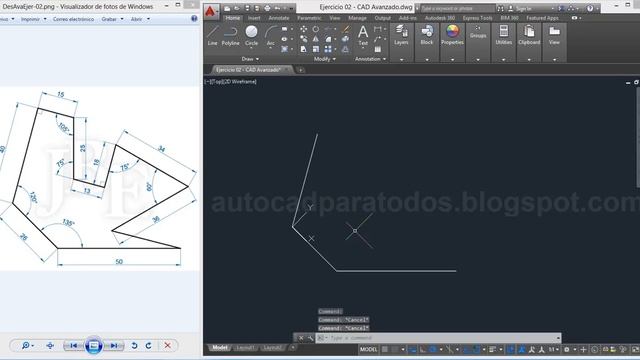Click the keyword search field in AutoCAD

[x=458, y=9]
